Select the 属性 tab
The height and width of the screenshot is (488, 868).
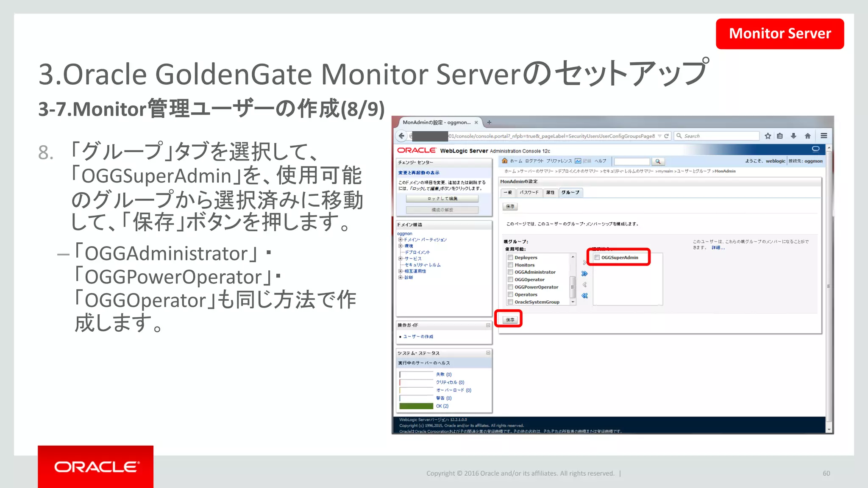coord(550,192)
